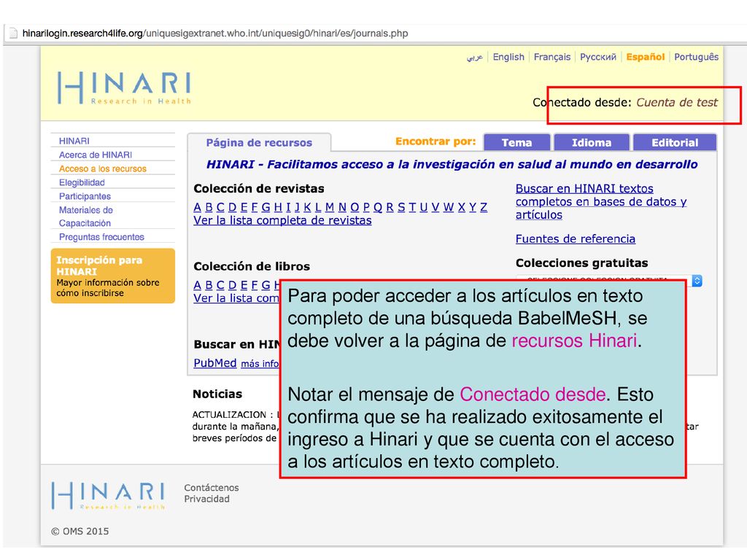The width and height of the screenshot is (747, 560).
Task: Open the PubMed link
Action: [x=215, y=363]
